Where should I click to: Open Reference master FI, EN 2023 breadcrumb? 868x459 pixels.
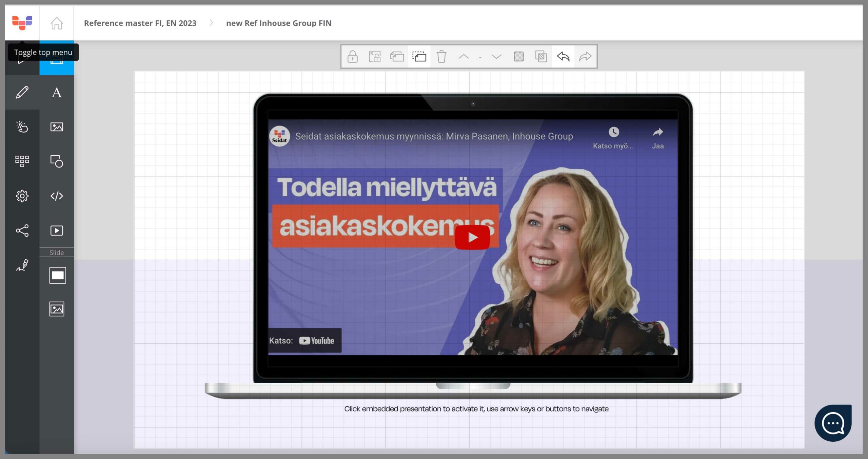pyautogui.click(x=140, y=23)
